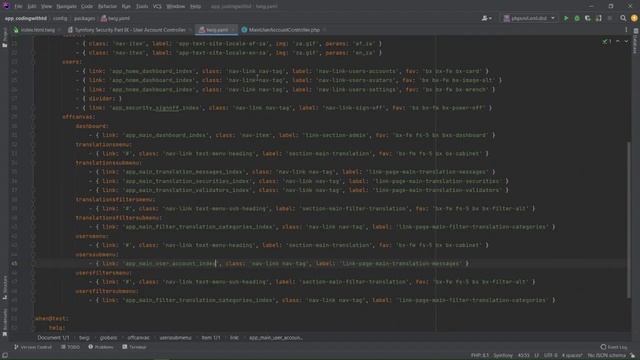
Task: Open the Edit menu
Action: [x=32, y=6]
